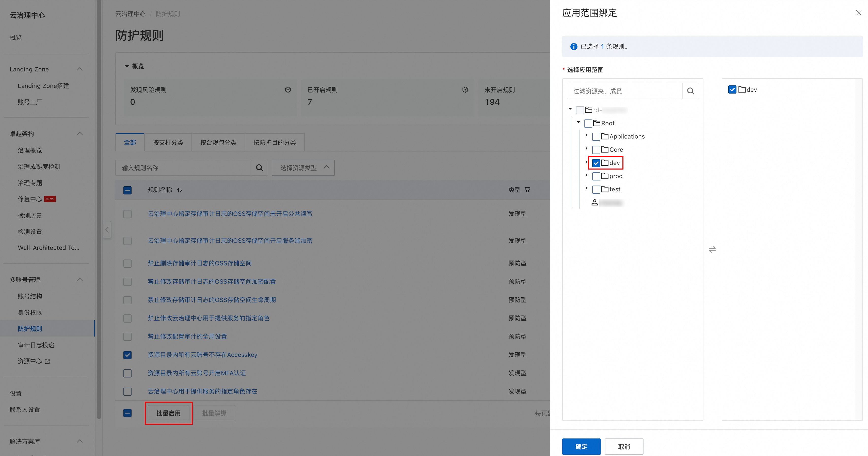
Task: Uncheck the 资源目录内所有云账号不存在Accesskey rule
Action: (127, 355)
